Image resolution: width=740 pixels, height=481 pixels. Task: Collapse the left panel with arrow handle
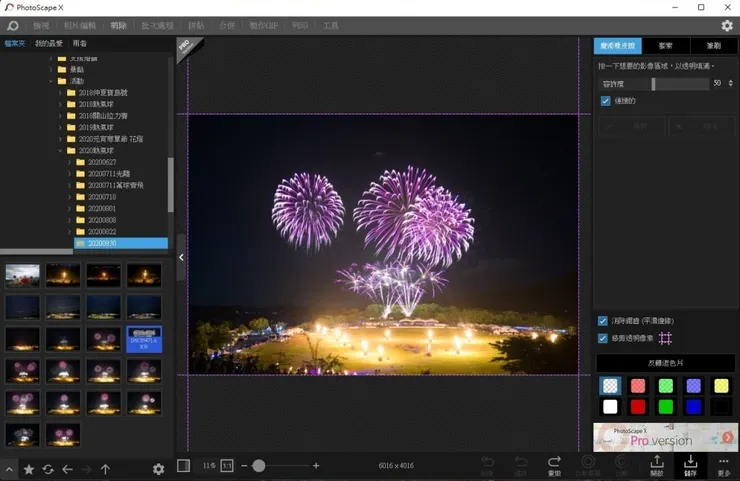(x=181, y=257)
